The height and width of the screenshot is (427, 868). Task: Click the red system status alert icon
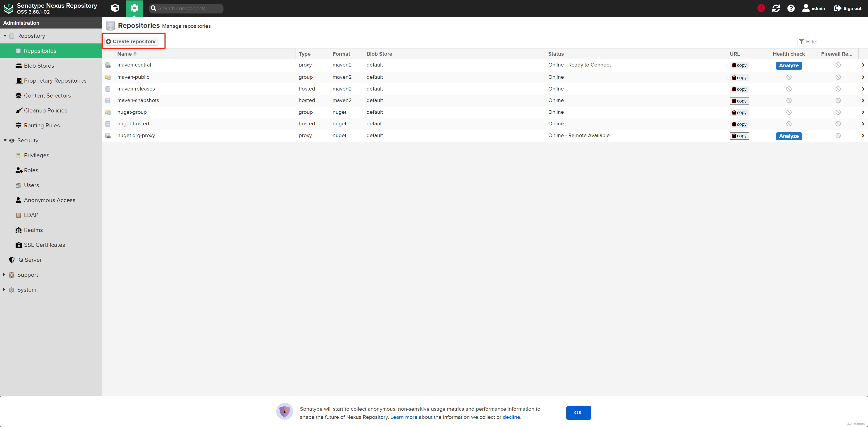(761, 8)
